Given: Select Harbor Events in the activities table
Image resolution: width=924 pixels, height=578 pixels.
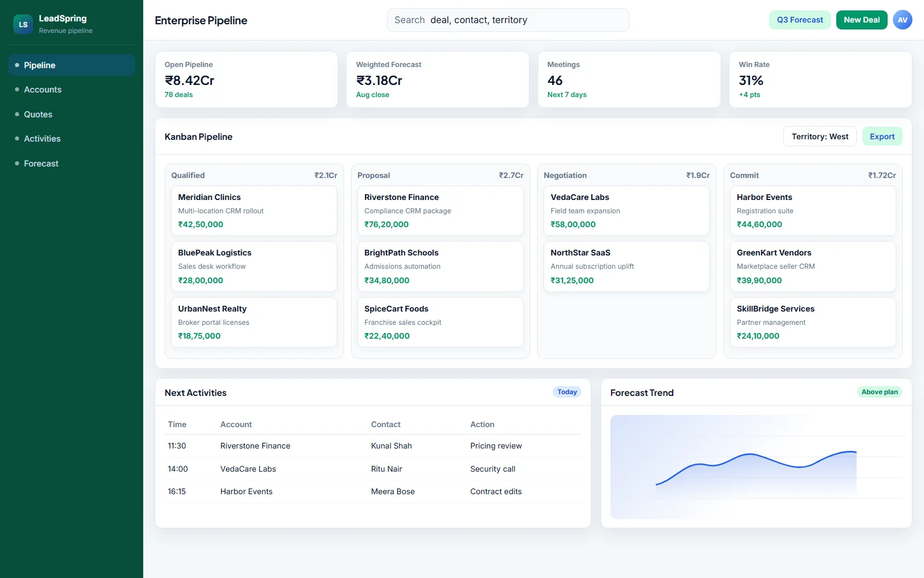Looking at the screenshot, I should tap(247, 491).
